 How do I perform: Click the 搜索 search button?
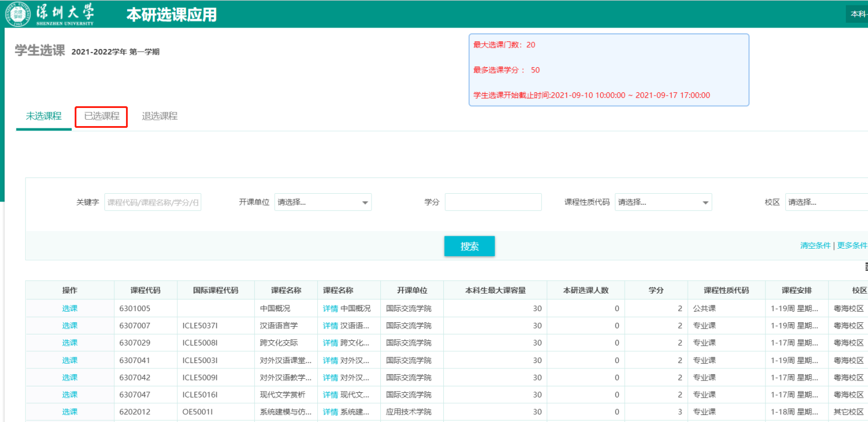469,246
